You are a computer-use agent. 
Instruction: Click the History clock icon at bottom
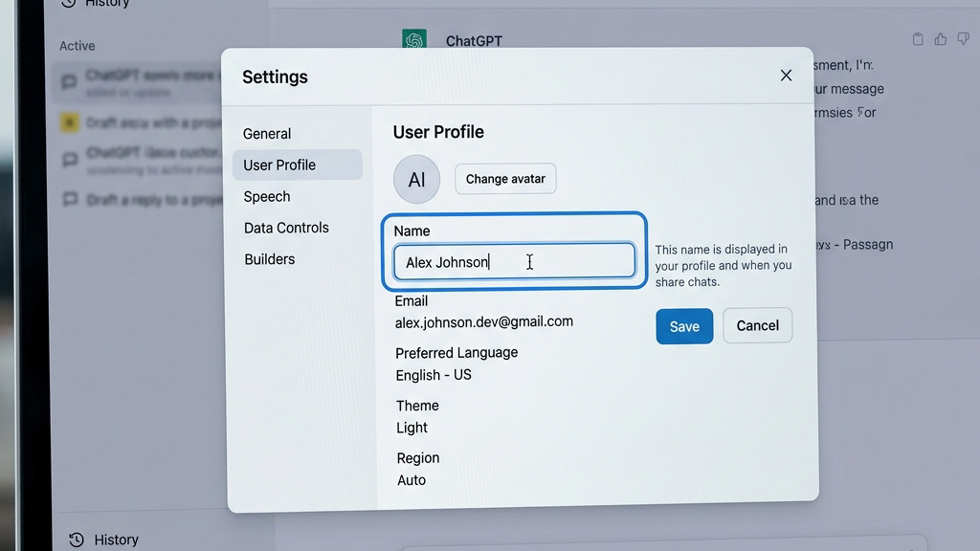(x=77, y=540)
